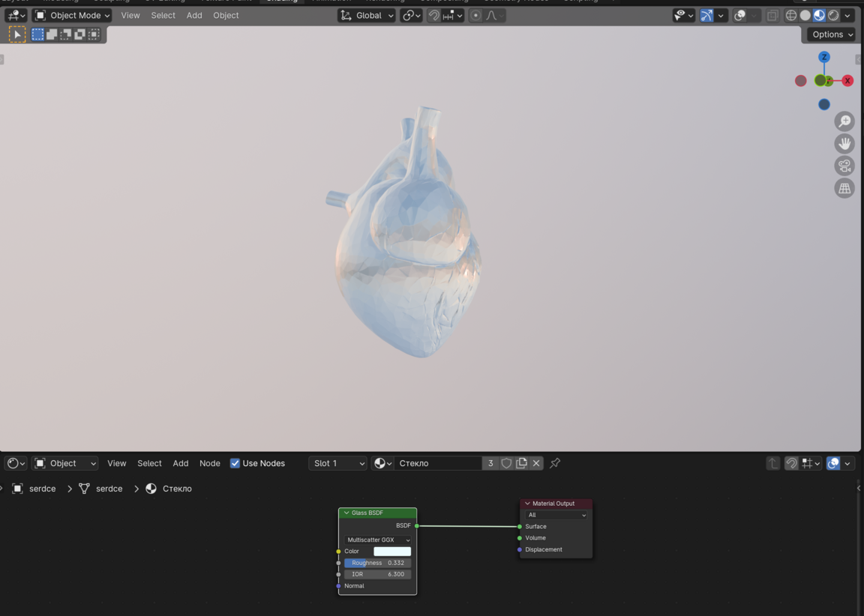Viewport: 864px width, 616px height.
Task: Open the Add menu in viewport header
Action: tap(194, 15)
